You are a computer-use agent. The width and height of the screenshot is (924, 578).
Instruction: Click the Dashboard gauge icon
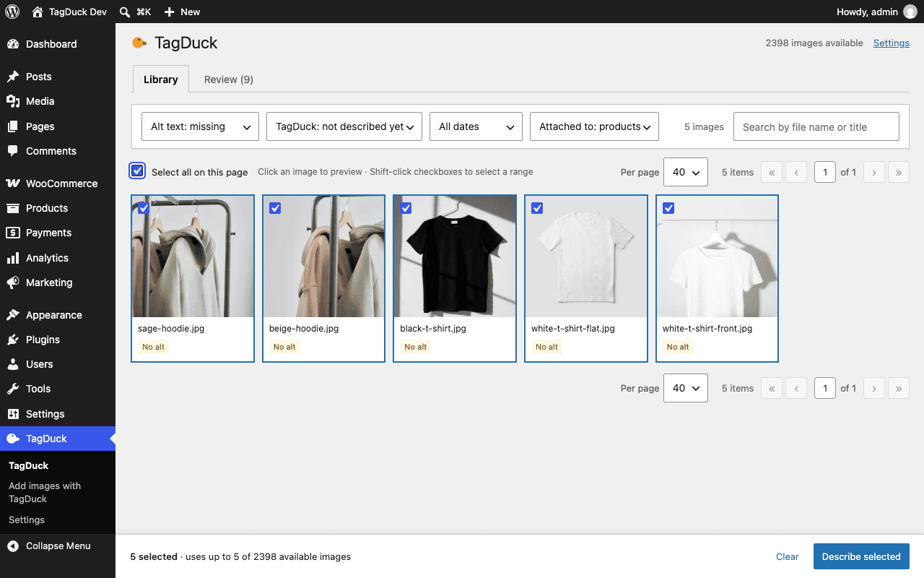click(x=13, y=44)
